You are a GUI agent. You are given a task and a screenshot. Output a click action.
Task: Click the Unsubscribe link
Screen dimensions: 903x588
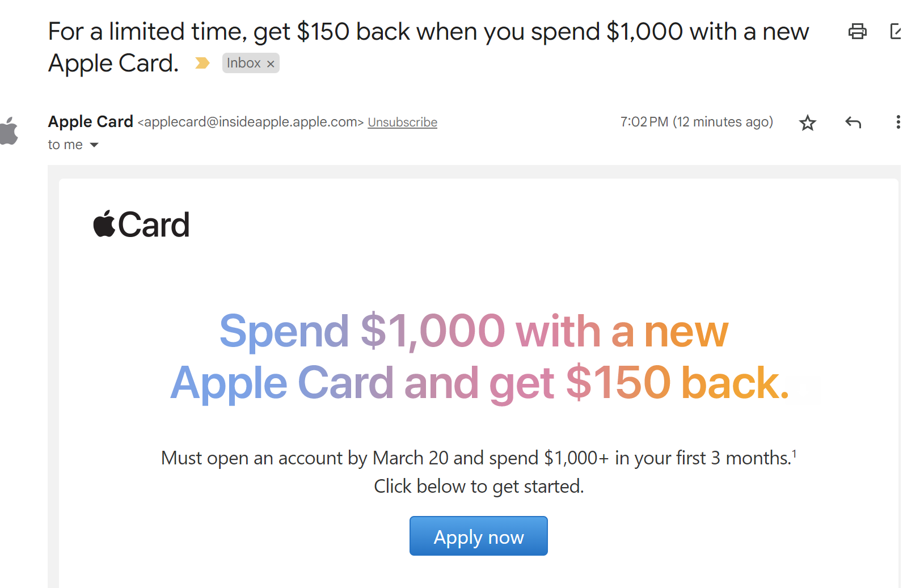(x=402, y=122)
